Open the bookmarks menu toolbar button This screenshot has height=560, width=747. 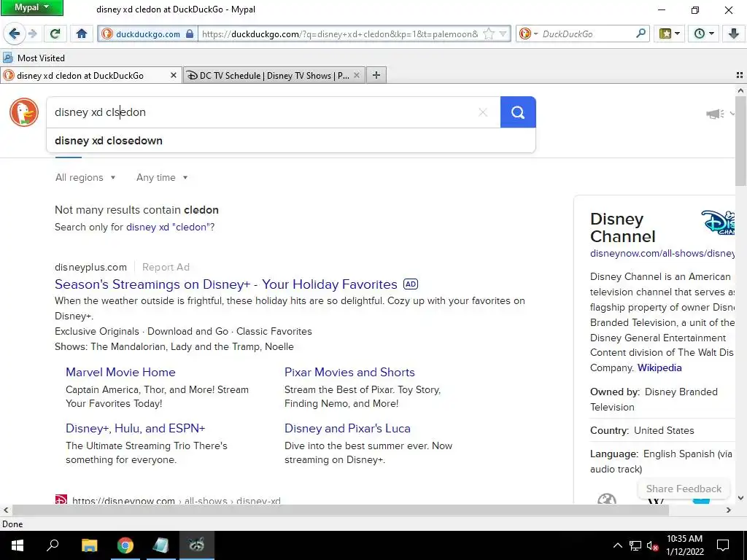click(x=669, y=34)
